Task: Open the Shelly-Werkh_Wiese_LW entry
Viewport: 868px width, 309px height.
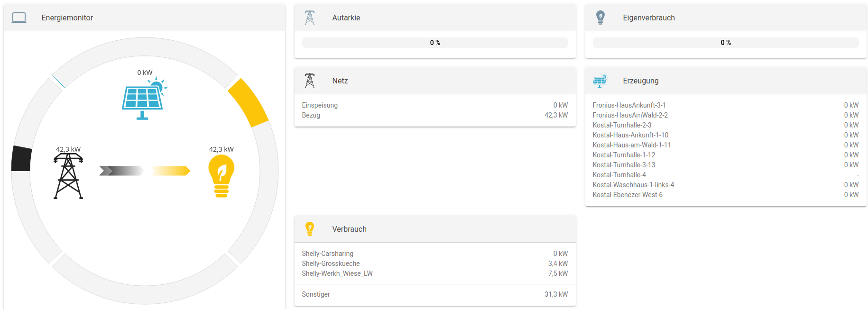Action: pos(337,273)
